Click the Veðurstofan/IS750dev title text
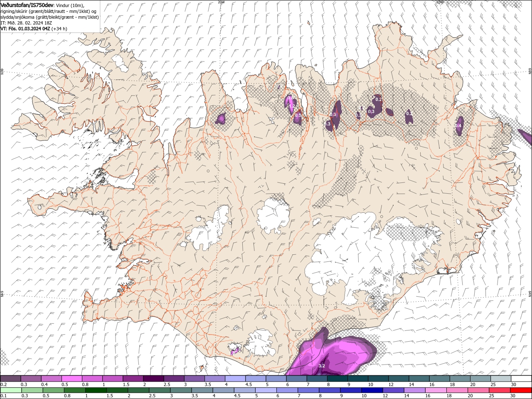The image size is (532, 399). [x=27, y=5]
